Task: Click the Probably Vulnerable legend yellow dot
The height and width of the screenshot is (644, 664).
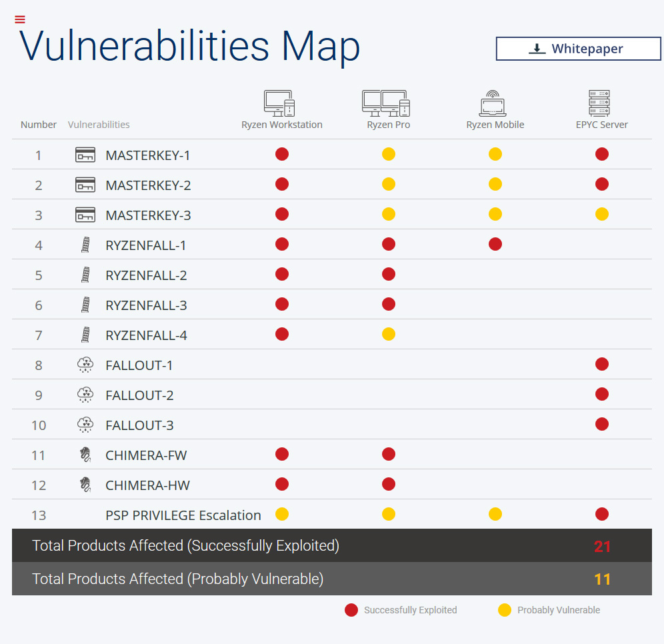Action: (x=505, y=610)
